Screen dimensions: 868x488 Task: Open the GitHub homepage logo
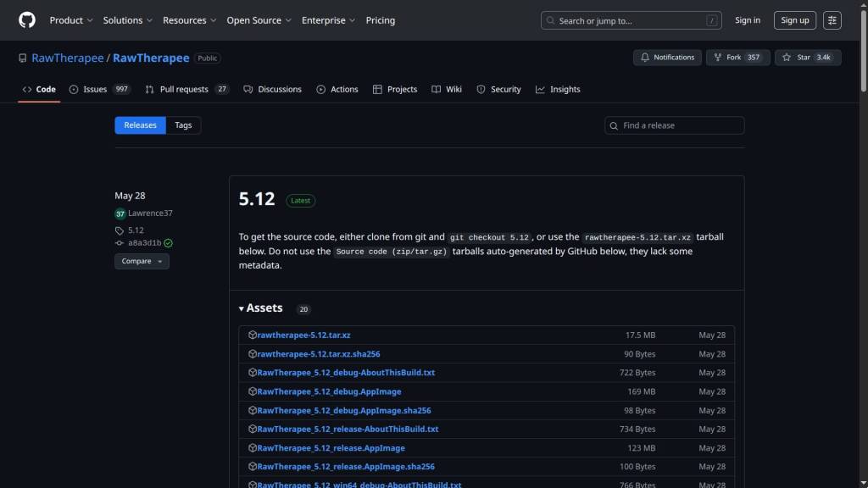[x=26, y=20]
